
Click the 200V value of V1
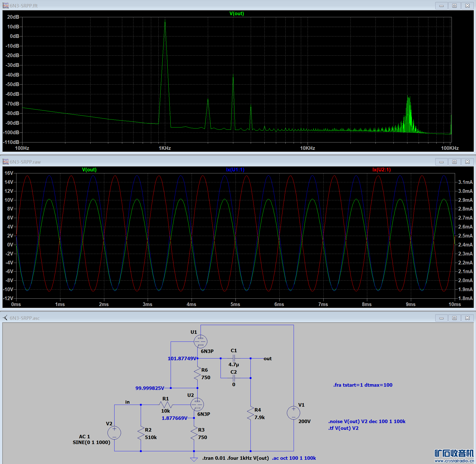click(x=305, y=421)
